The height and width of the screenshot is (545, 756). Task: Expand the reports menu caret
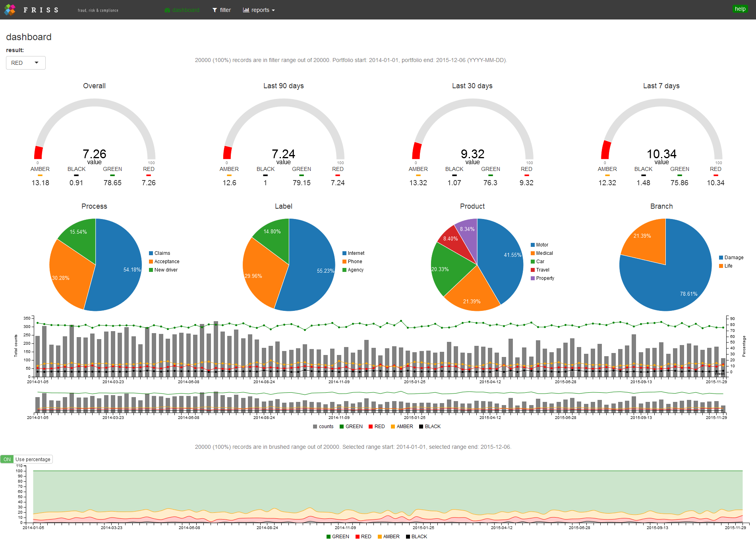pos(273,10)
